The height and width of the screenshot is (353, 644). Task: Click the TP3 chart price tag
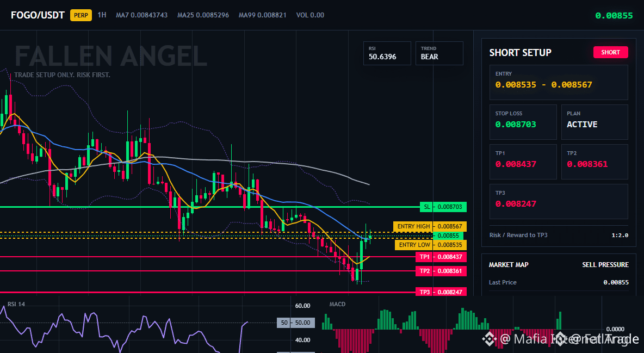click(x=441, y=292)
